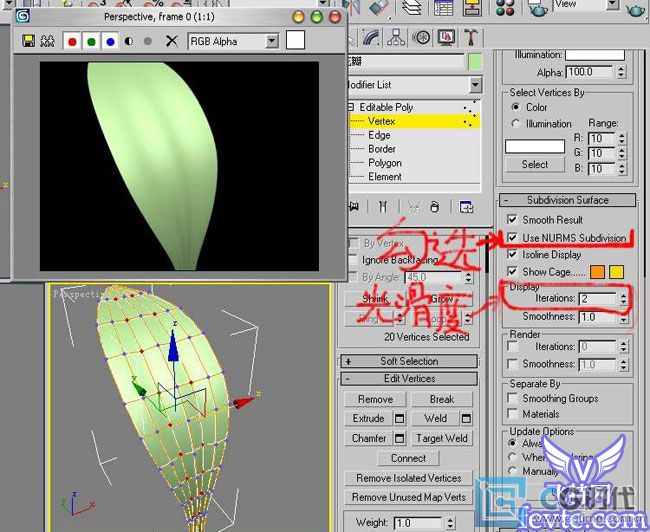Open the Motion panel tab
650x532 pixels.
[422, 38]
